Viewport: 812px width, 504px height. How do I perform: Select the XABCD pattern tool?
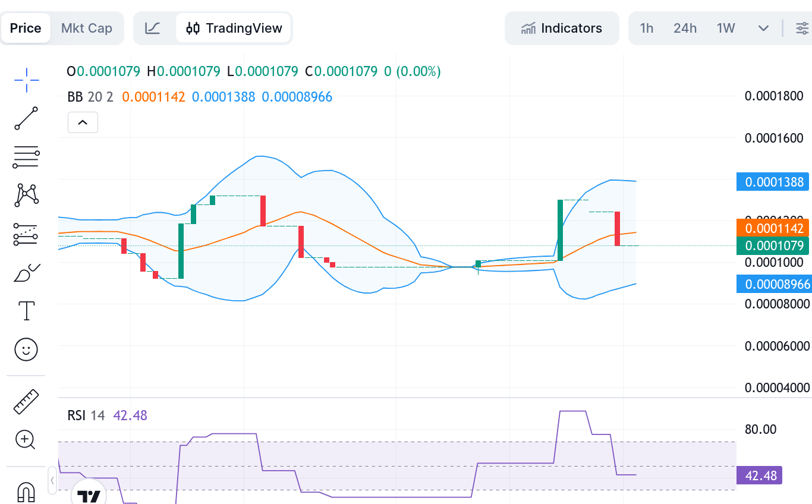(26, 195)
